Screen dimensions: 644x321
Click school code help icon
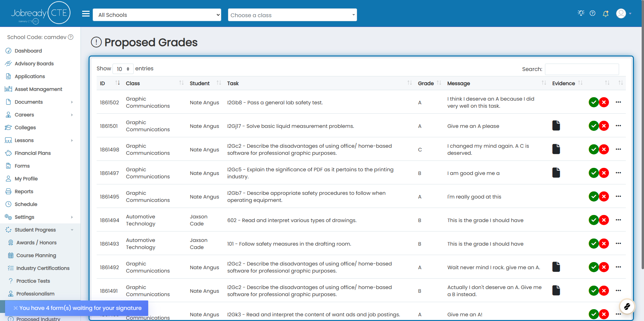[x=71, y=37]
